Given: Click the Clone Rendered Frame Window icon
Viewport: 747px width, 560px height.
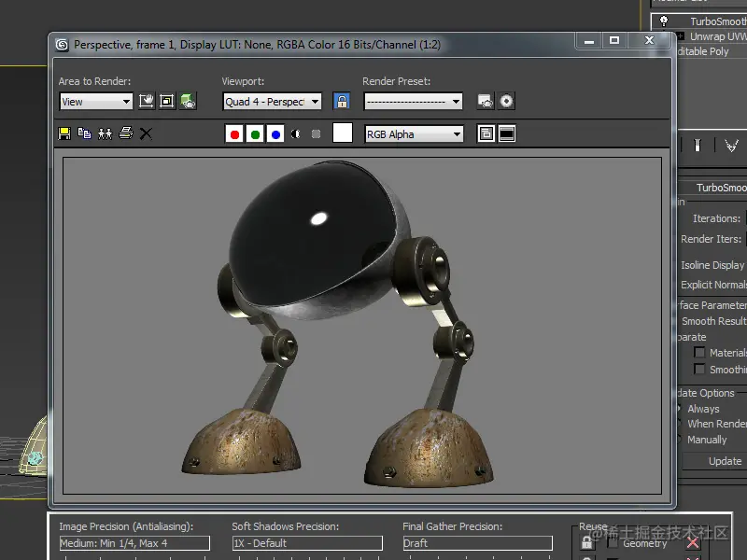Looking at the screenshot, I should point(105,133).
